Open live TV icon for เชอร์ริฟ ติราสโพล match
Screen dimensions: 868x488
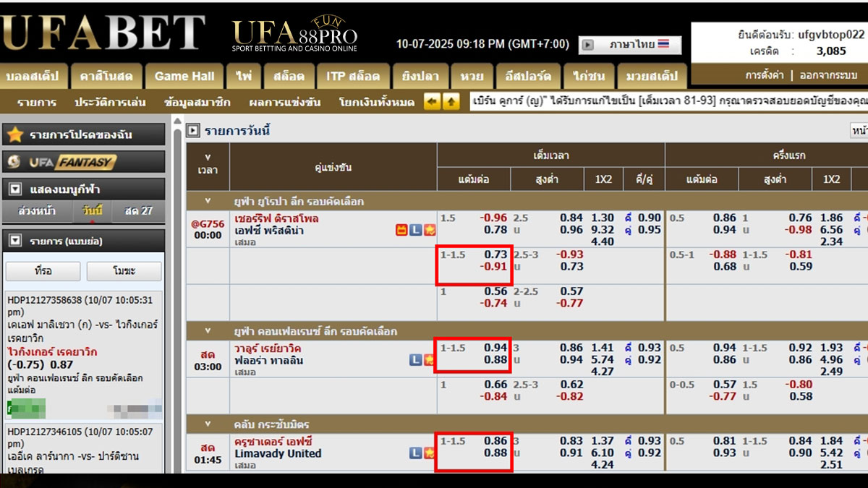tap(401, 230)
